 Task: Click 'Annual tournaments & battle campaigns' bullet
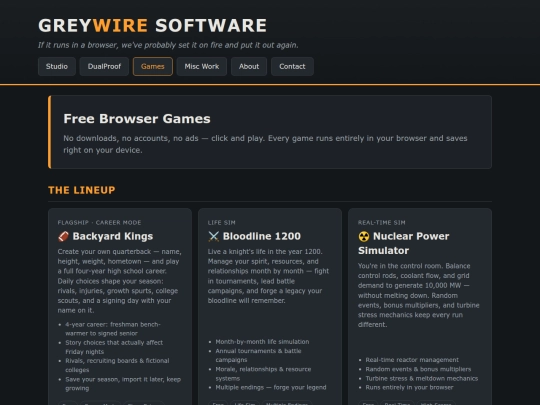258,355
